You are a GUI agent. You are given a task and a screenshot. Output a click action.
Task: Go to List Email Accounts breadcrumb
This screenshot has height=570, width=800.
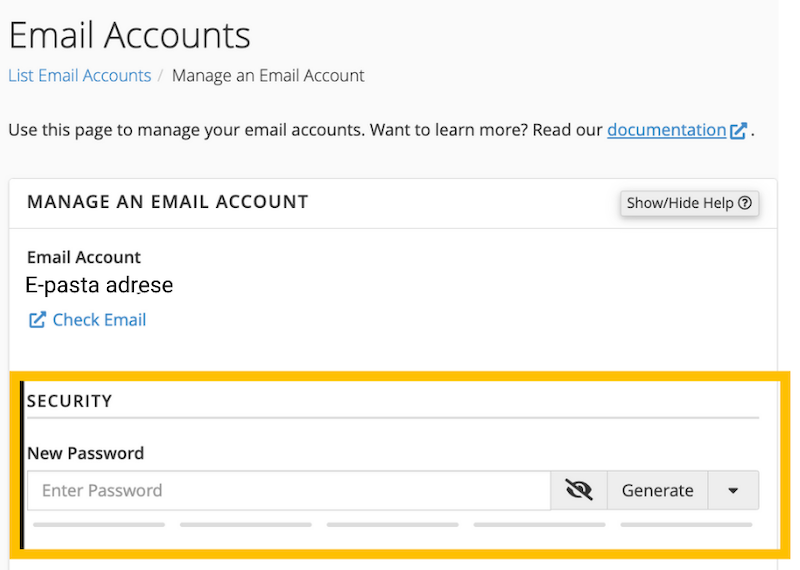pos(80,76)
